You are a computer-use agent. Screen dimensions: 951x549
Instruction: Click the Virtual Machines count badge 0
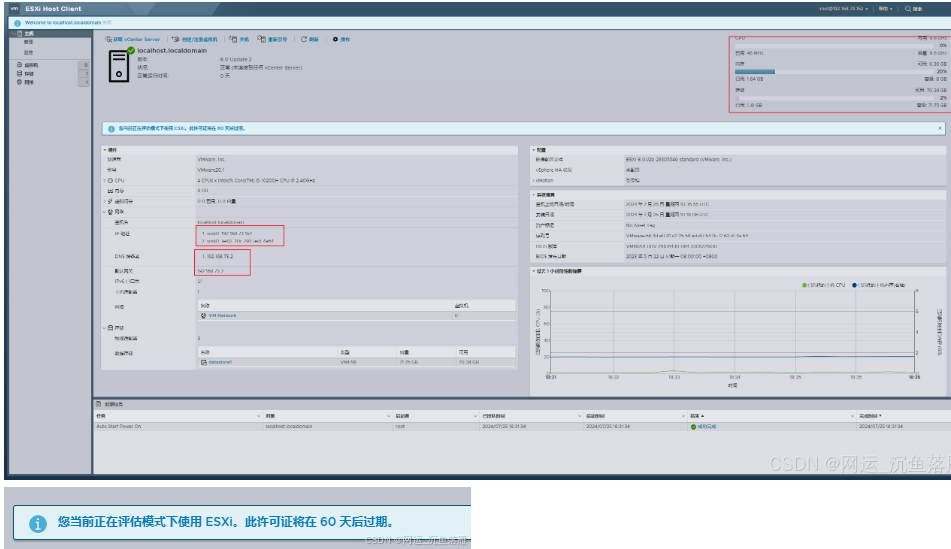[85, 65]
